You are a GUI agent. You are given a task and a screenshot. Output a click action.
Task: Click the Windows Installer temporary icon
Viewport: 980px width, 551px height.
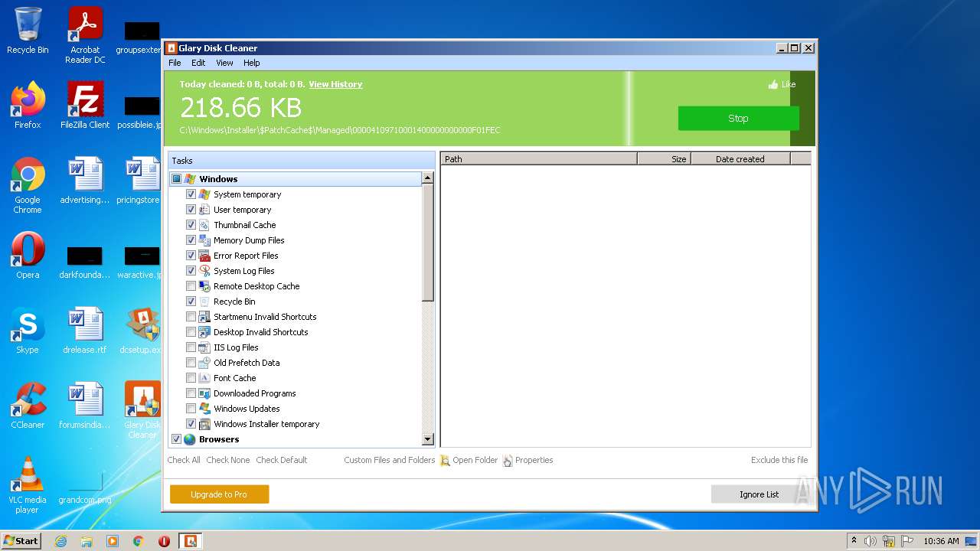point(204,424)
